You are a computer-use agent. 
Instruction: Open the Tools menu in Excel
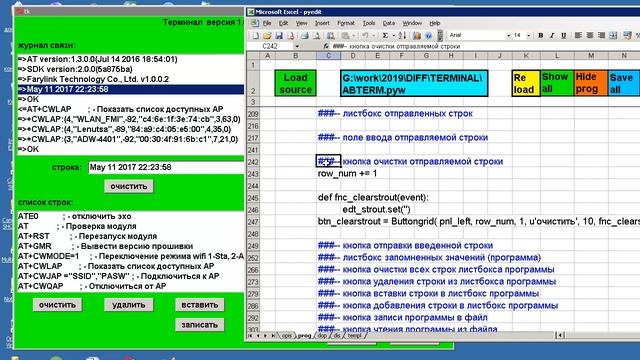pos(369,23)
